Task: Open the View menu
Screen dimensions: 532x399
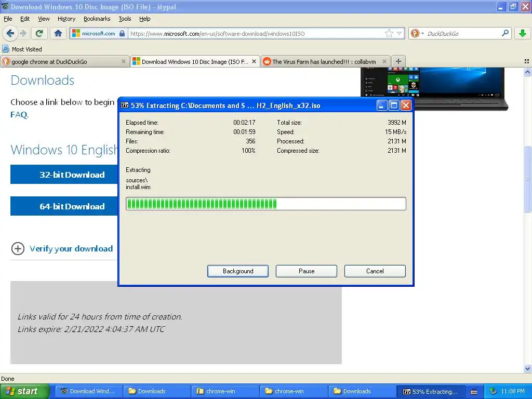Action: (x=44, y=19)
